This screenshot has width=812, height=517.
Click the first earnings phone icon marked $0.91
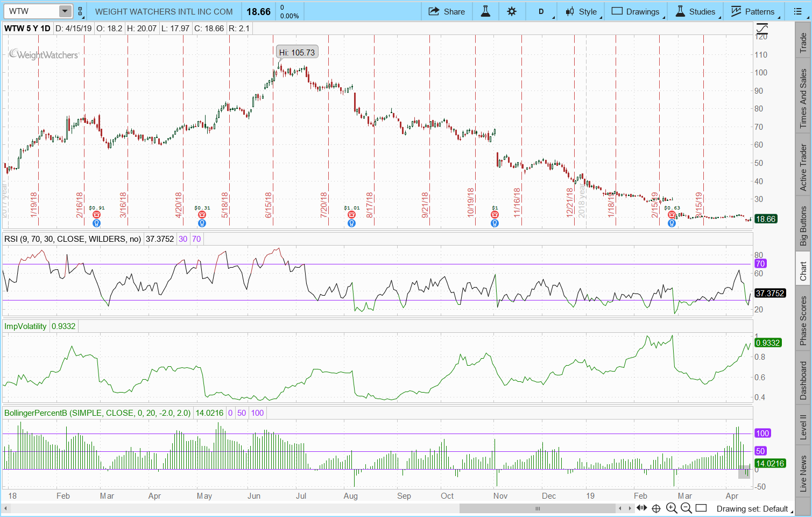[x=97, y=215]
